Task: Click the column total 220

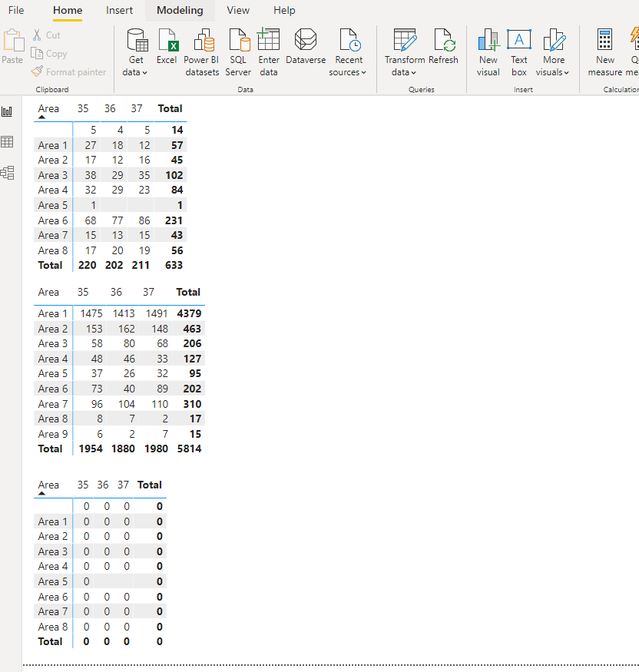Action: click(88, 265)
